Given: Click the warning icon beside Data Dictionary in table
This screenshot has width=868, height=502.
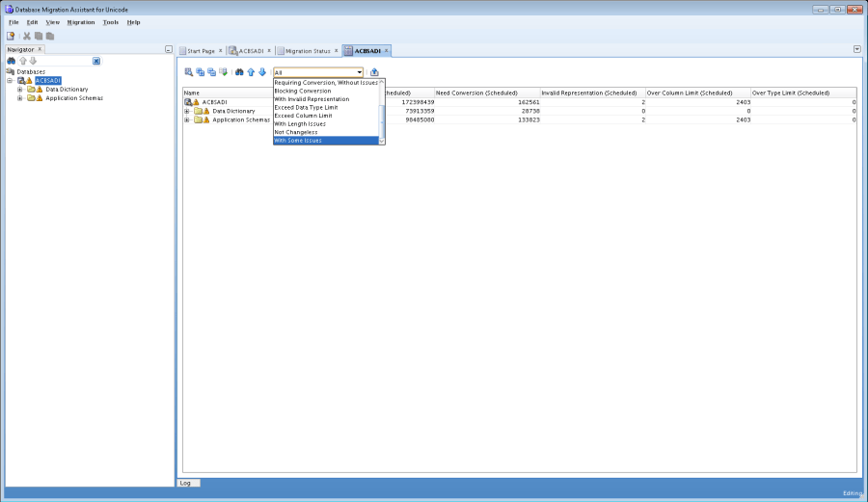Looking at the screenshot, I should [206, 111].
